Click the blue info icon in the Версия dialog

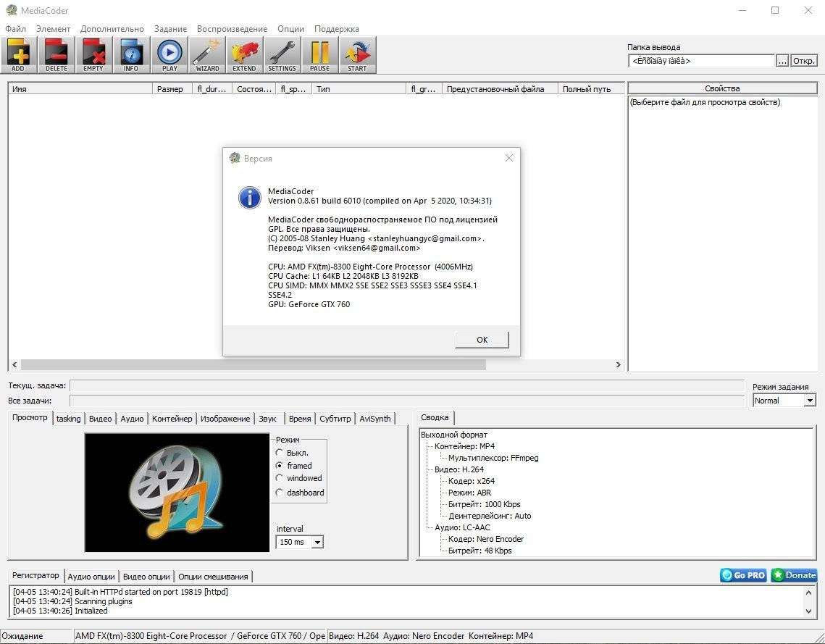[249, 197]
